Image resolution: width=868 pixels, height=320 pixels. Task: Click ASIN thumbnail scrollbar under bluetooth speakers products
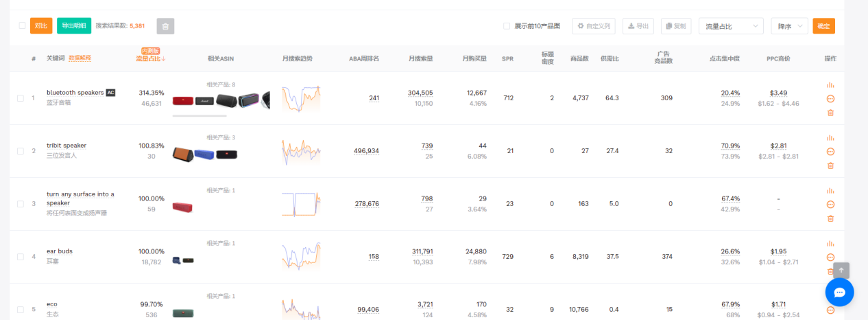[x=200, y=115]
